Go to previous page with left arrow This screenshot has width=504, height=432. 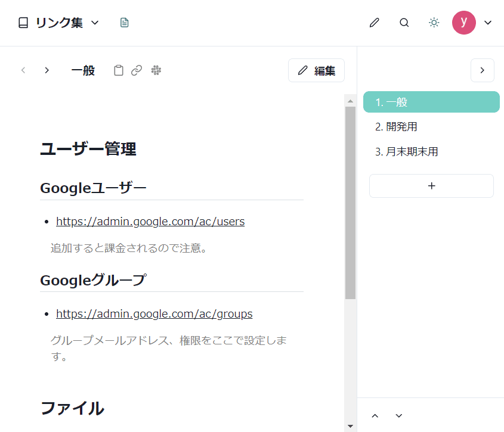[x=23, y=70]
